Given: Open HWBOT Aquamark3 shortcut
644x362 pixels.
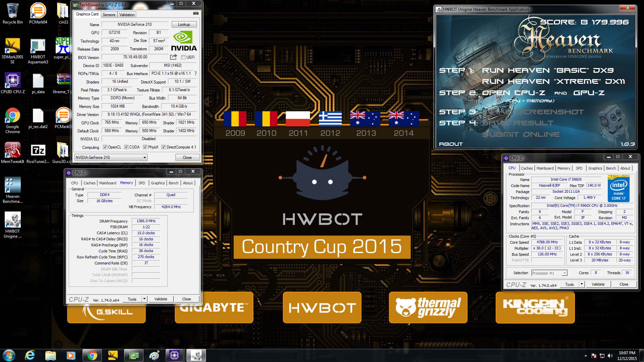Looking at the screenshot, I should (x=38, y=51).
